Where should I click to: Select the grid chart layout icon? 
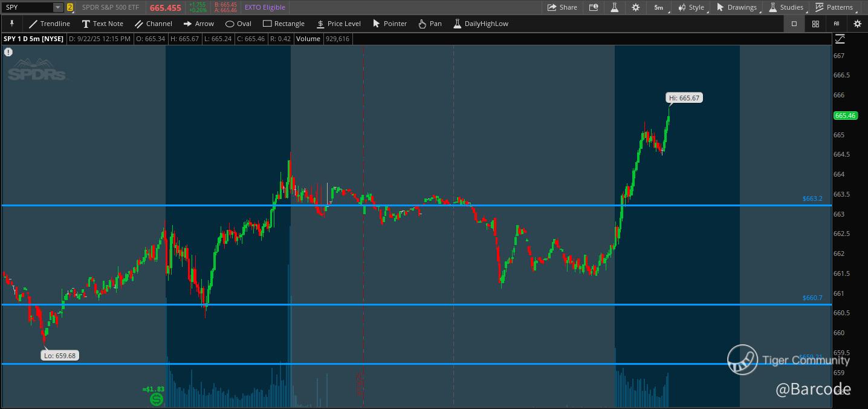click(x=815, y=24)
